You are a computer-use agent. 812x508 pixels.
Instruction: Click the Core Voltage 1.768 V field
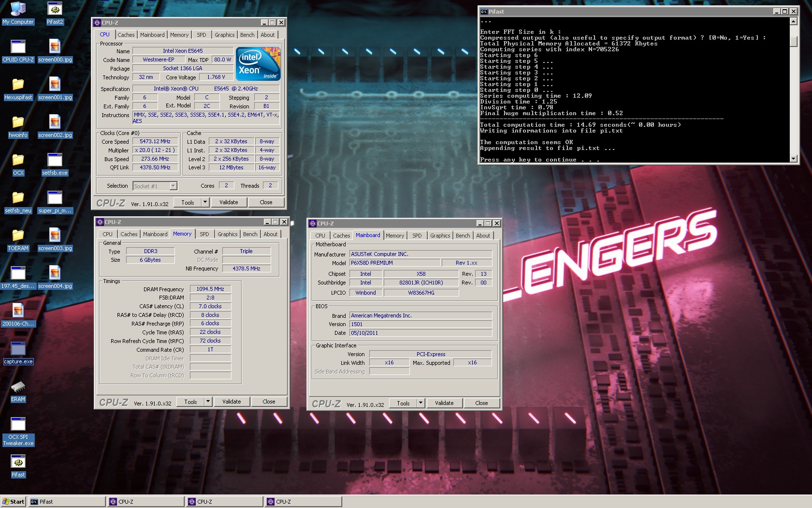[216, 77]
